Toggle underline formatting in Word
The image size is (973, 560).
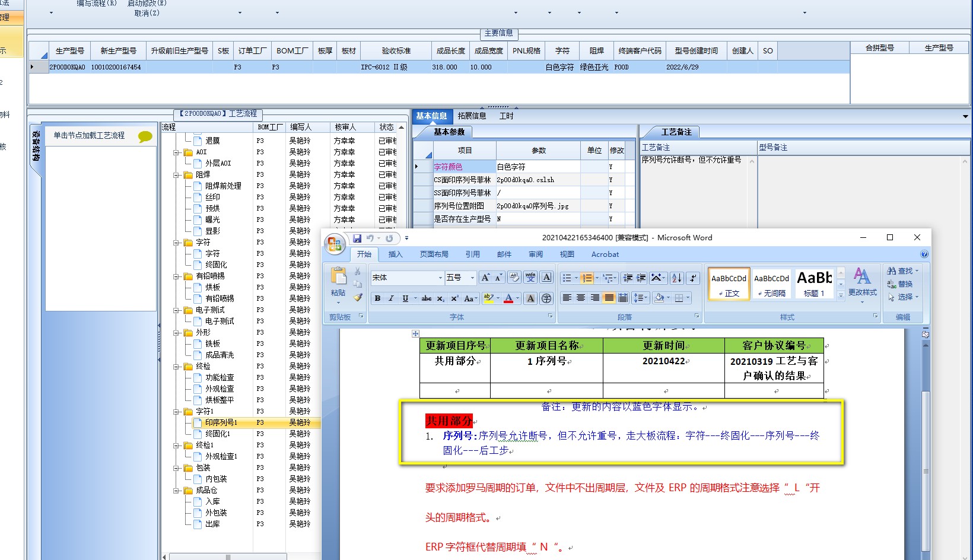[405, 298]
